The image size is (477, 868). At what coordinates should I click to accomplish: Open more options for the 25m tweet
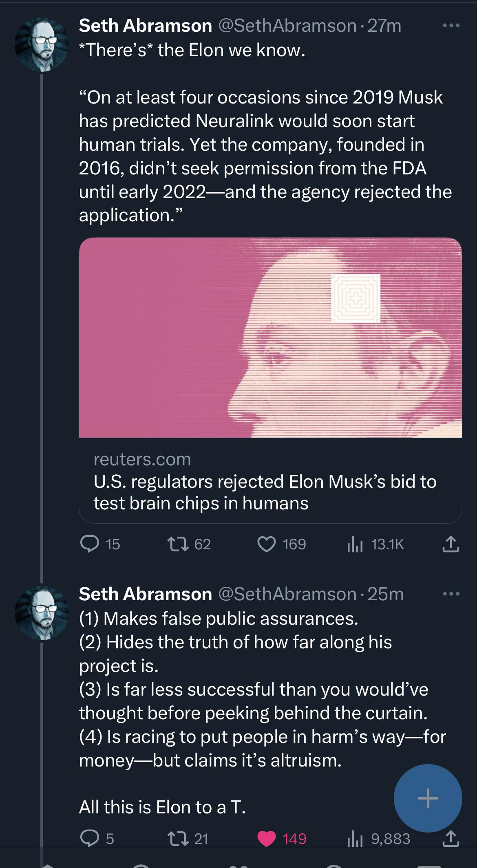(x=451, y=594)
